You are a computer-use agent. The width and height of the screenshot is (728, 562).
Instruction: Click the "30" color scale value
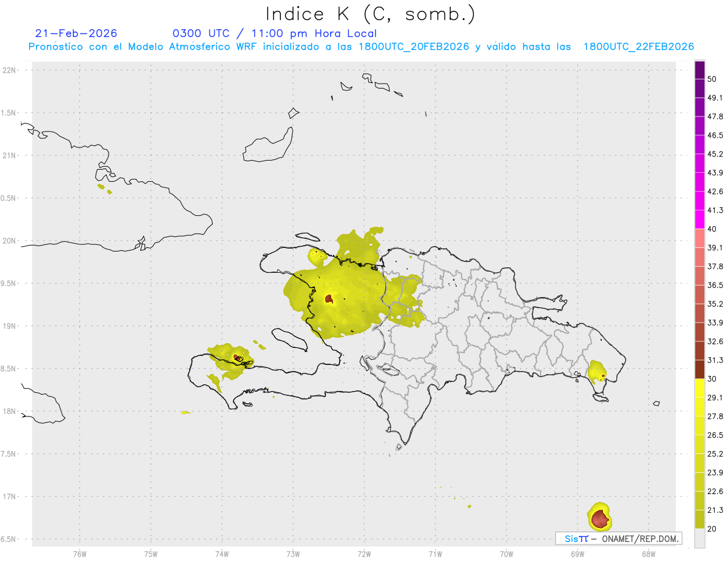[712, 379]
